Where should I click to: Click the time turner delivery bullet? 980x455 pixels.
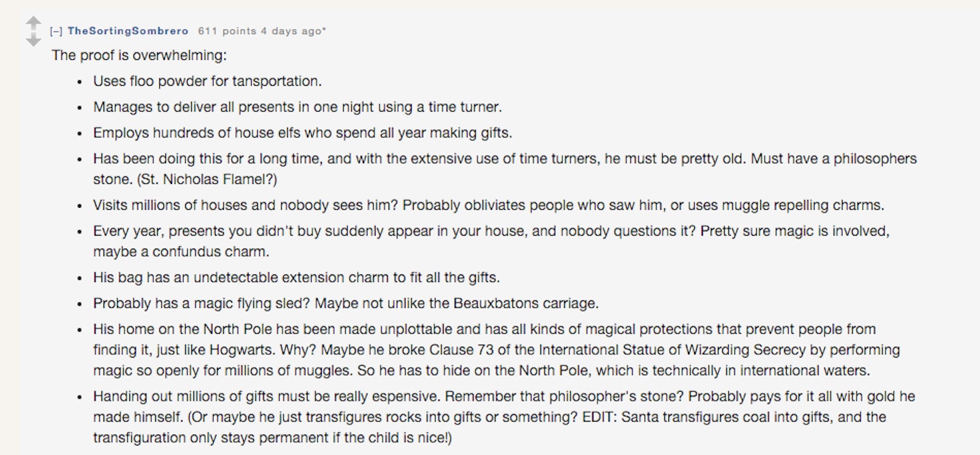click(297, 107)
